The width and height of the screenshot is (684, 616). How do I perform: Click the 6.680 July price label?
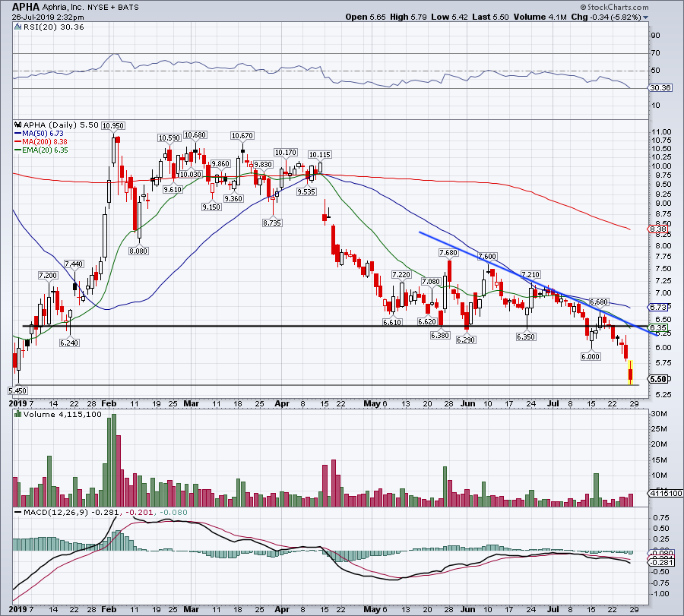point(599,302)
